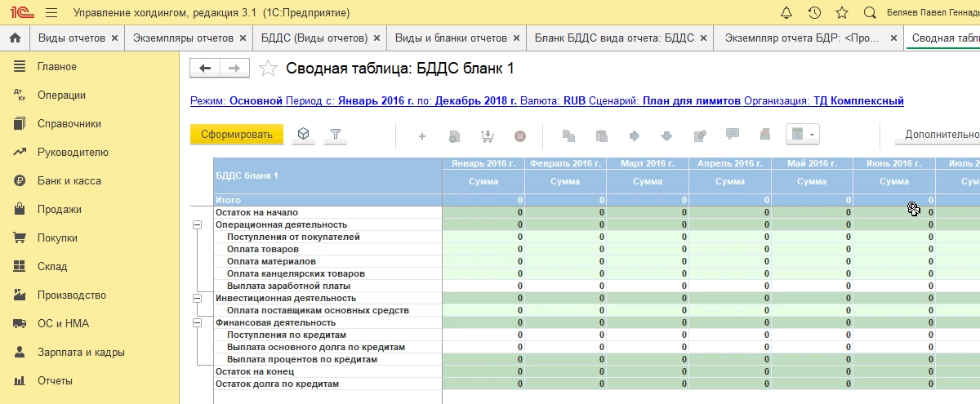
Task: Switch to Виды отчетов tab
Action: [x=71, y=38]
